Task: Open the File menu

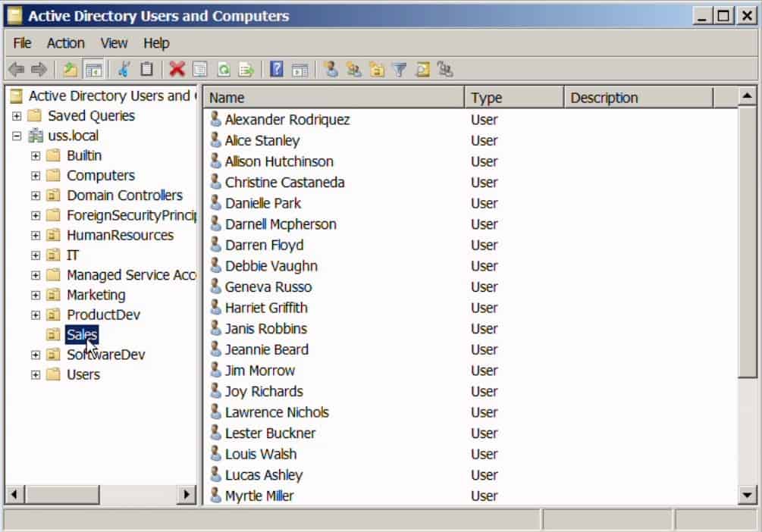Action: click(22, 43)
